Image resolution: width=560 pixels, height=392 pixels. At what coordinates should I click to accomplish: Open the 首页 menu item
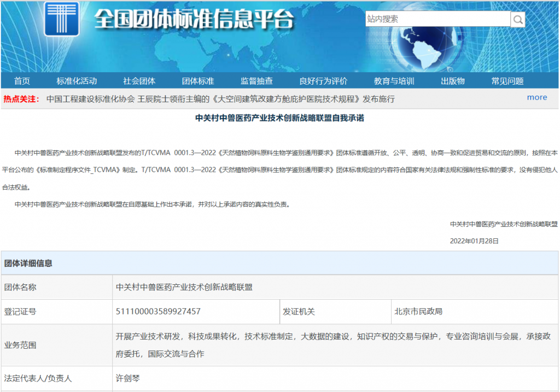click(22, 81)
